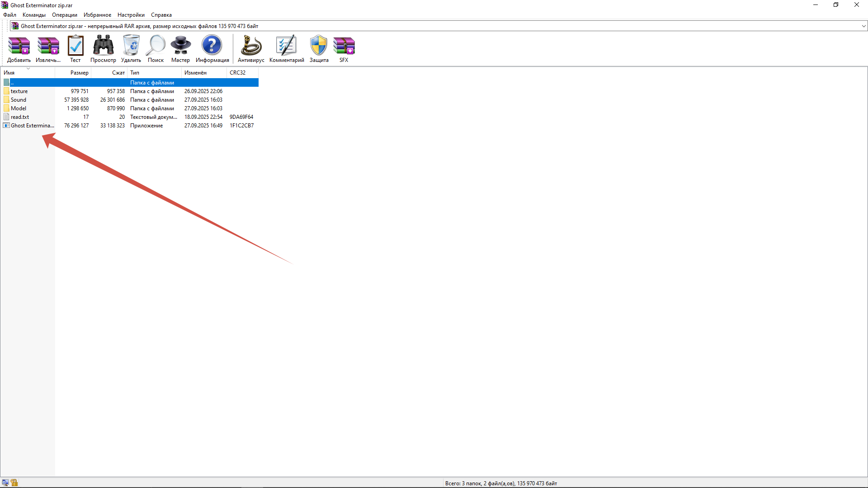This screenshot has width=868, height=488.
Task: Open the Файл menu
Action: [9, 15]
